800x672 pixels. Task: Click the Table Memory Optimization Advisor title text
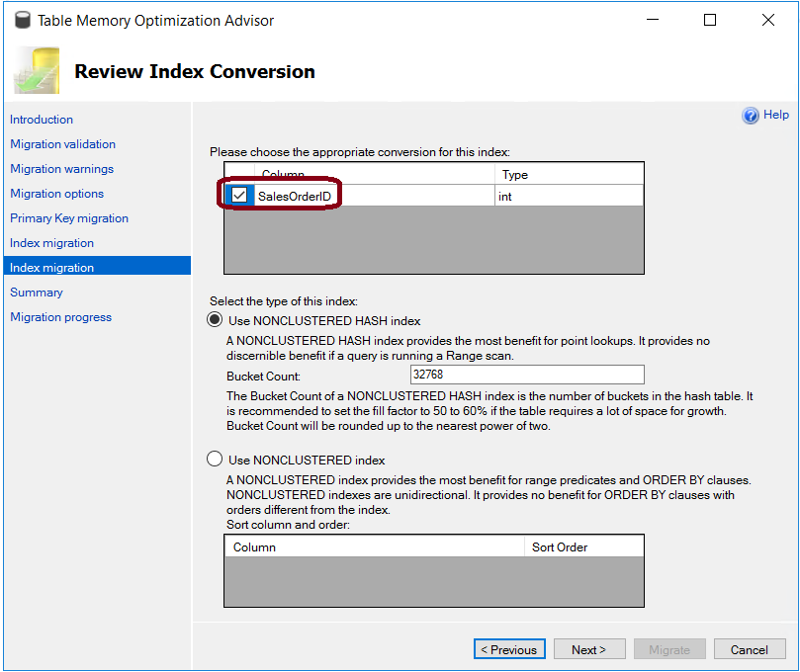(x=155, y=21)
